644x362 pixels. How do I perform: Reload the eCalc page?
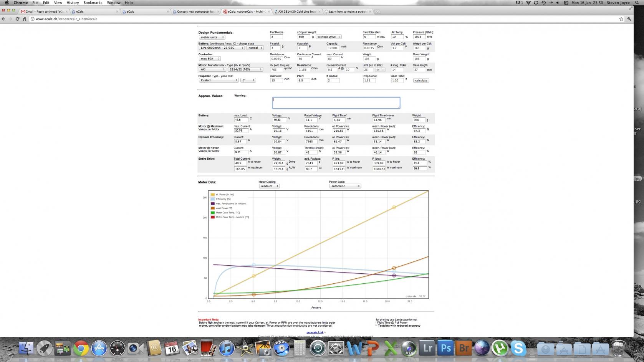tap(17, 19)
